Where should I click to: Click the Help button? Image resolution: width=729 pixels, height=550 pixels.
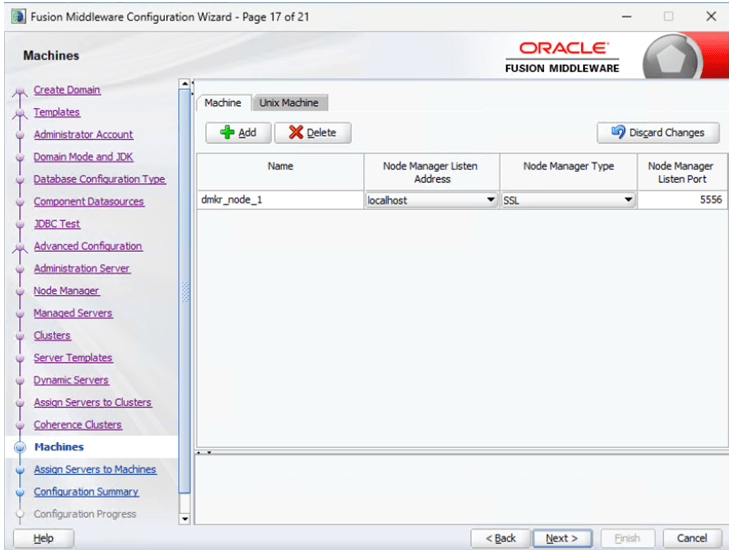coord(43,538)
